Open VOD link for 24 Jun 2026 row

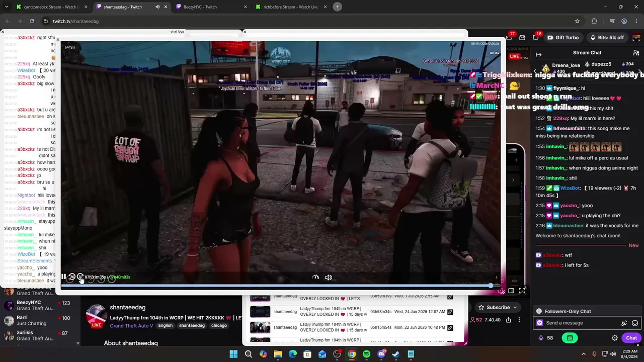pos(450,312)
